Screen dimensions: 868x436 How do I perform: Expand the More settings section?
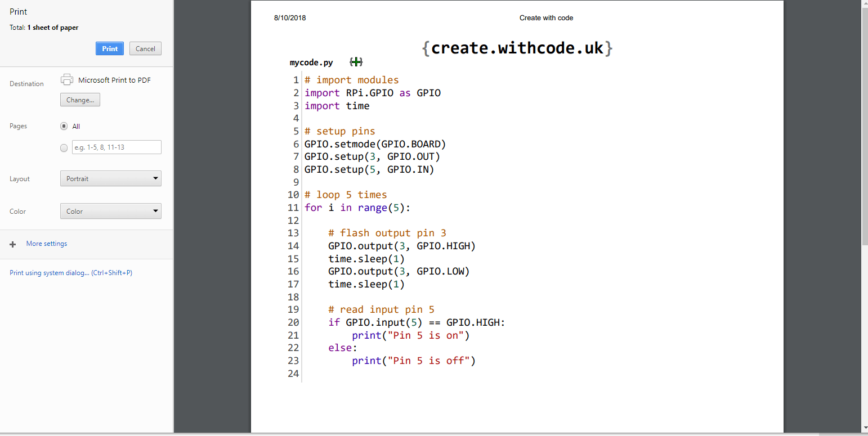(x=46, y=243)
